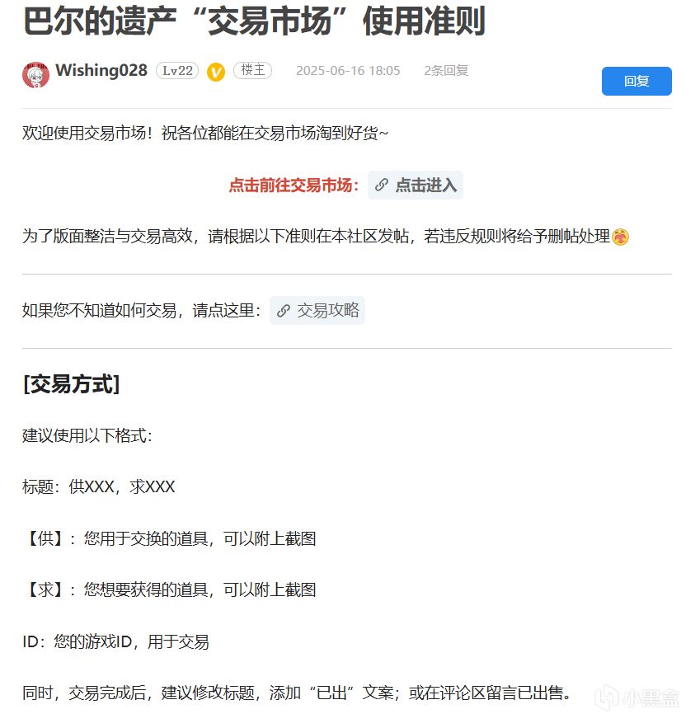Click the chain icon beside 点击进入
Image resolution: width=700 pixels, height=728 pixels.
click(x=382, y=185)
